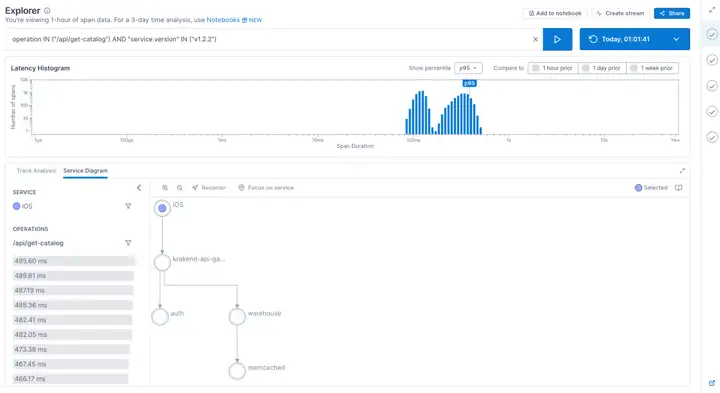The height and width of the screenshot is (393, 720).
Task: Filter by /api/get-catalog operation funnel icon
Action: tap(128, 243)
